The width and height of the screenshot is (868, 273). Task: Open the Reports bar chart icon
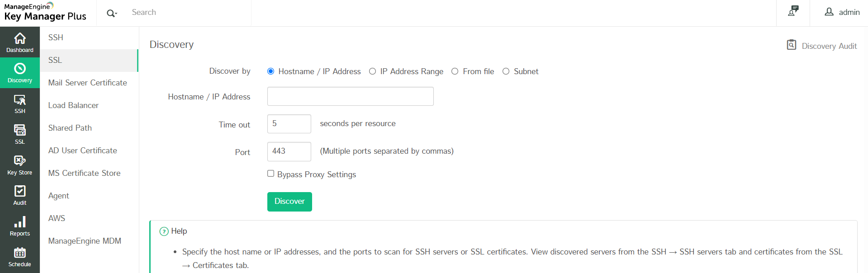[20, 222]
